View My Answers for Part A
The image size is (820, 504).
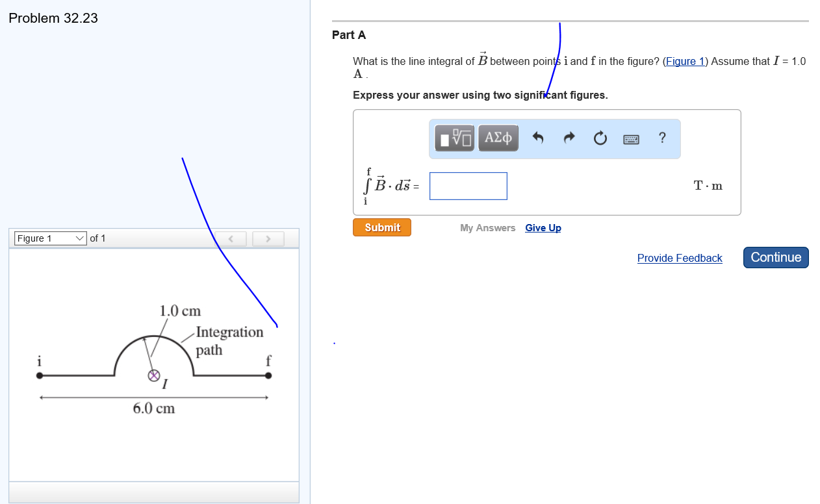(487, 227)
